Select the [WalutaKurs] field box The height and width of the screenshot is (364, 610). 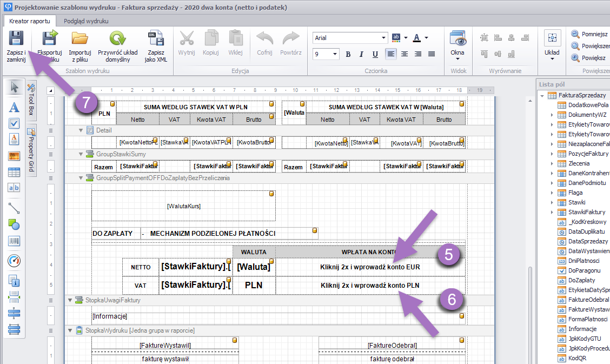pyautogui.click(x=184, y=206)
